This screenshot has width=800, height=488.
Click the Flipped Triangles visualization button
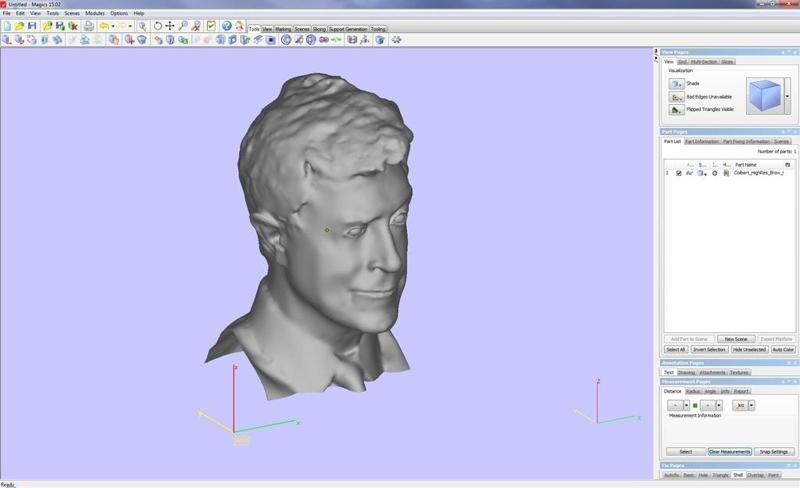click(x=677, y=110)
